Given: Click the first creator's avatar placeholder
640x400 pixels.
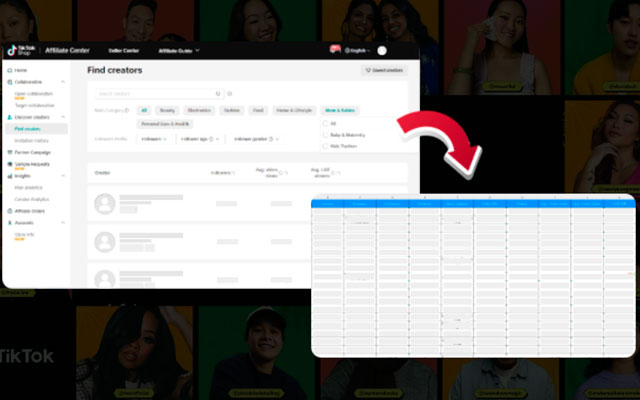Looking at the screenshot, I should click(x=105, y=204).
